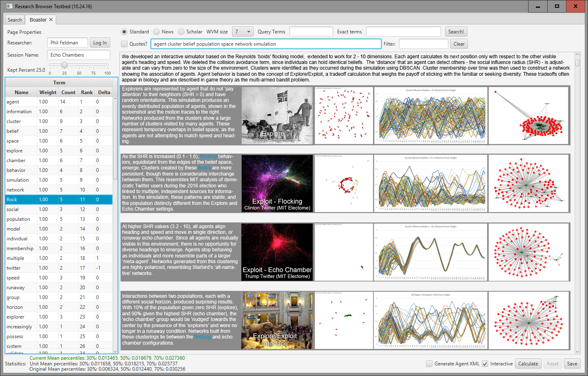Switch to the Search tab

(x=15, y=20)
